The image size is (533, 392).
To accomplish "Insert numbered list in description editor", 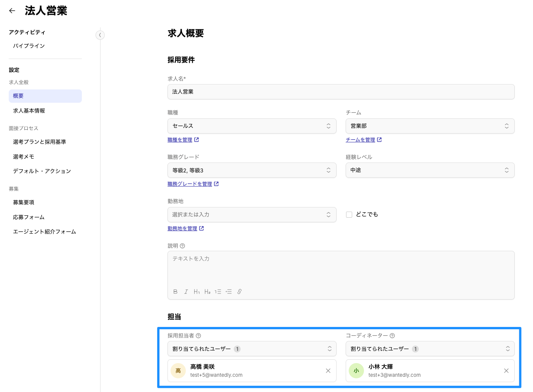I will coord(218,292).
